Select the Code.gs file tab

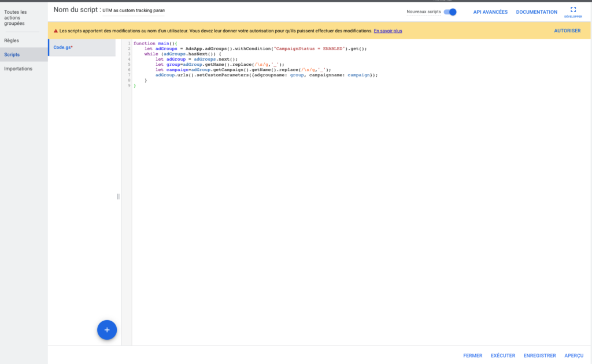click(x=82, y=47)
